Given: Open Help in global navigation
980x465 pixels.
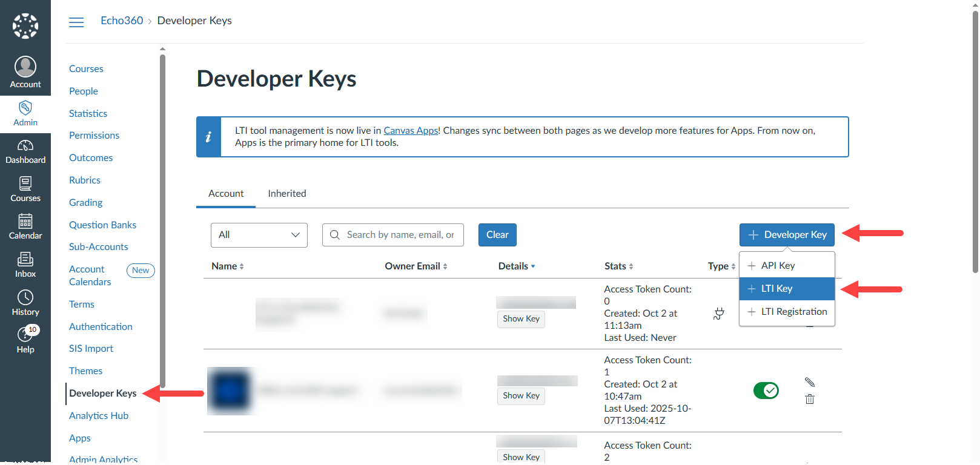Looking at the screenshot, I should coord(25,340).
